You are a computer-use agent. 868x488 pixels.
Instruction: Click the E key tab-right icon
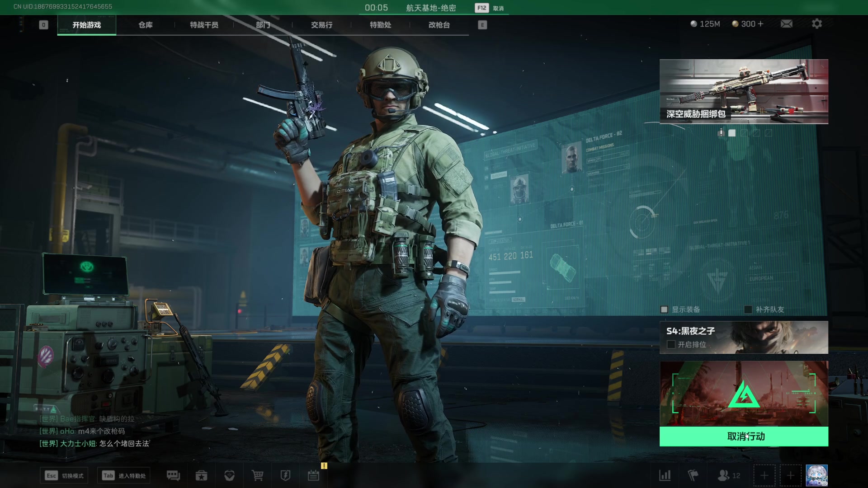pos(482,25)
